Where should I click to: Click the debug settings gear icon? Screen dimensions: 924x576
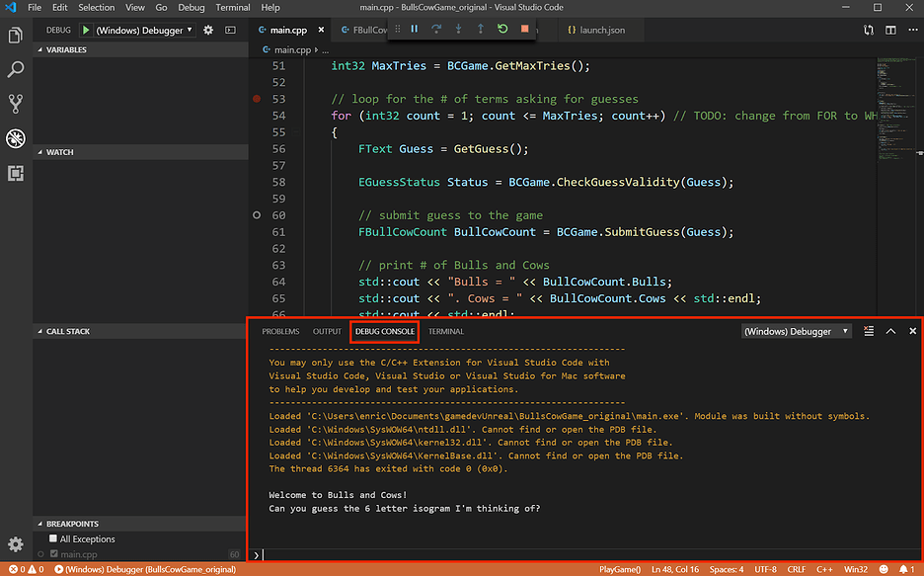pyautogui.click(x=206, y=30)
